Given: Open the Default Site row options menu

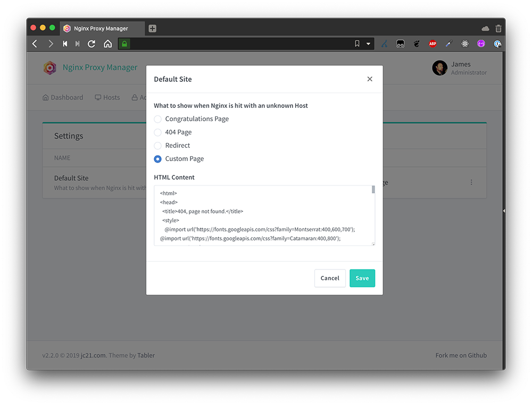Looking at the screenshot, I should [471, 182].
